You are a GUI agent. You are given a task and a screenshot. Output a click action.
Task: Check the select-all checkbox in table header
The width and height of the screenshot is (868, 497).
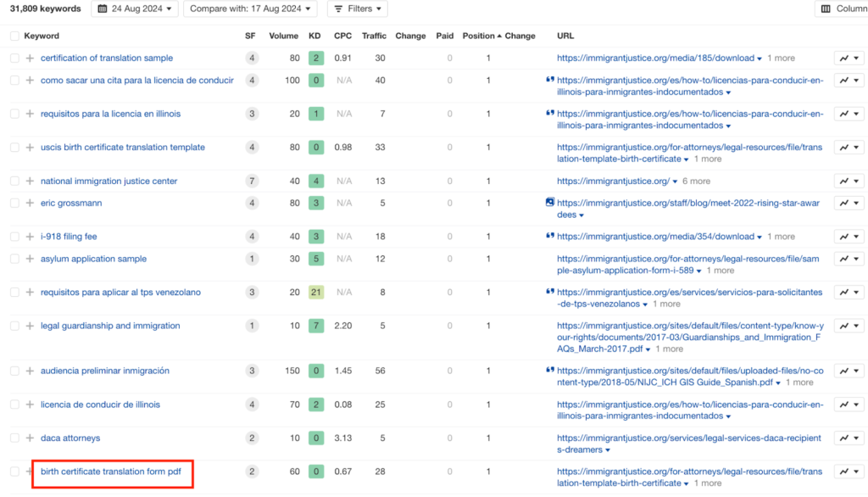coord(14,36)
